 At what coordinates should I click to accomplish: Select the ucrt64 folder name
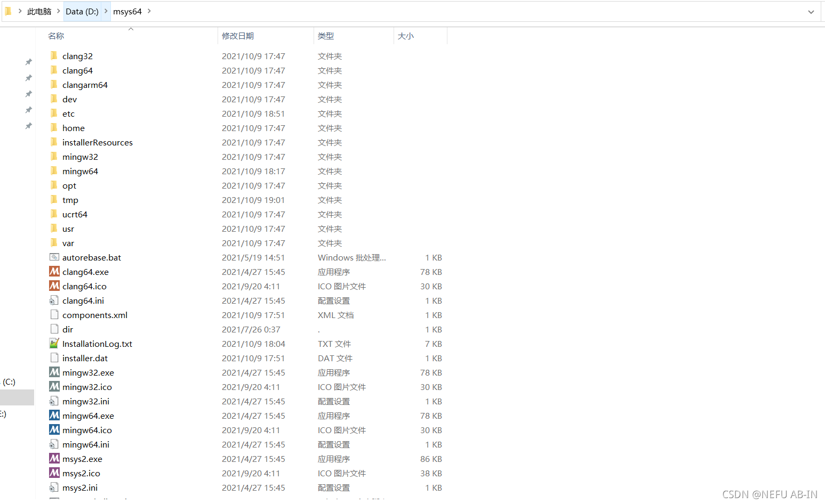(75, 214)
